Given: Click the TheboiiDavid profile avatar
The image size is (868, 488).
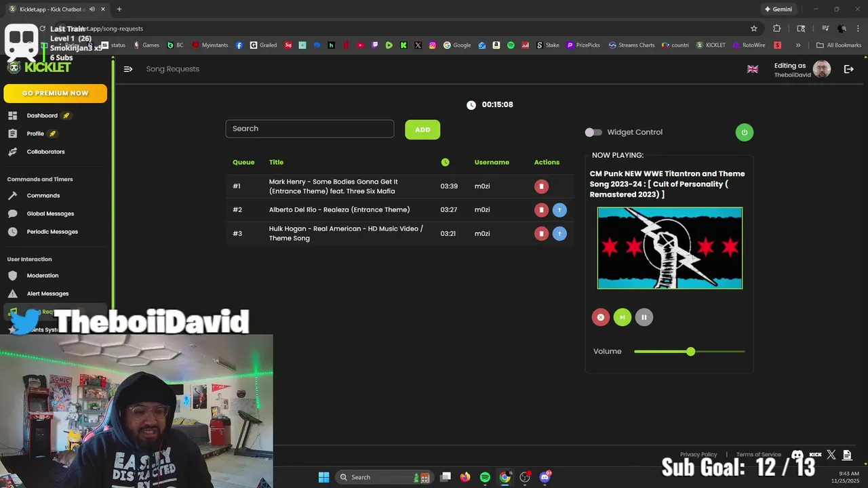Looking at the screenshot, I should [x=822, y=69].
